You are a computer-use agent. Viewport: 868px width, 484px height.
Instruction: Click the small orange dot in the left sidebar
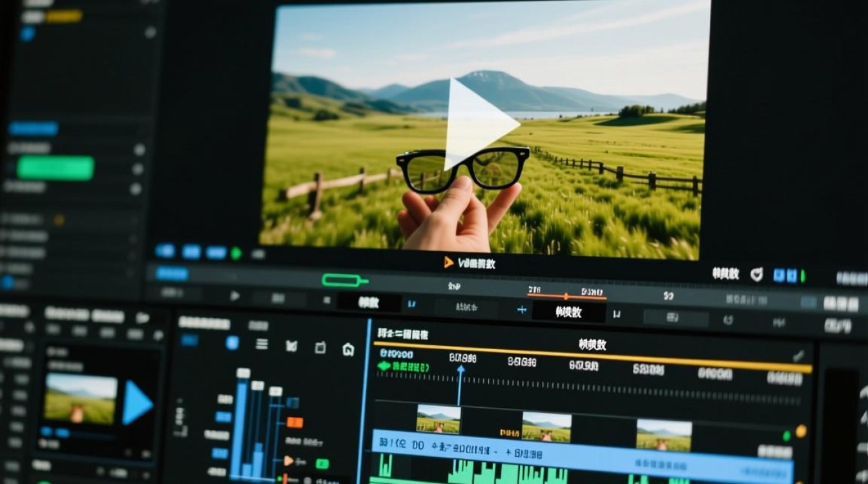[59, 220]
